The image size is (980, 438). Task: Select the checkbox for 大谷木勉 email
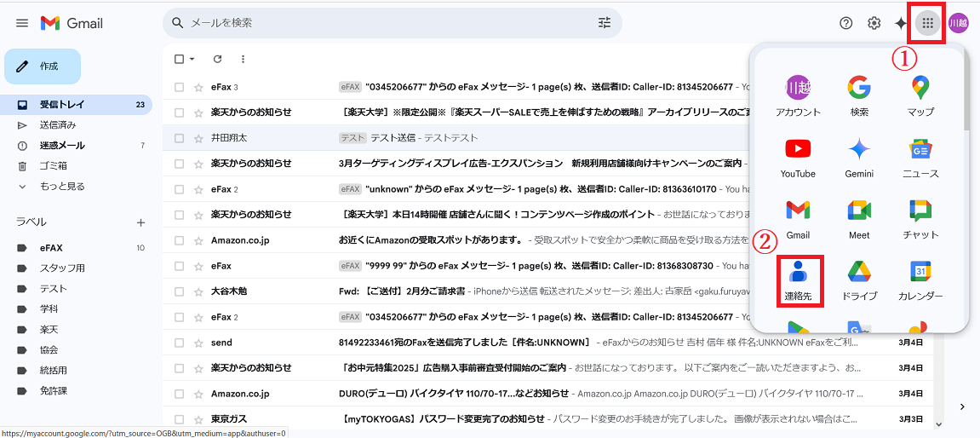pyautogui.click(x=179, y=291)
